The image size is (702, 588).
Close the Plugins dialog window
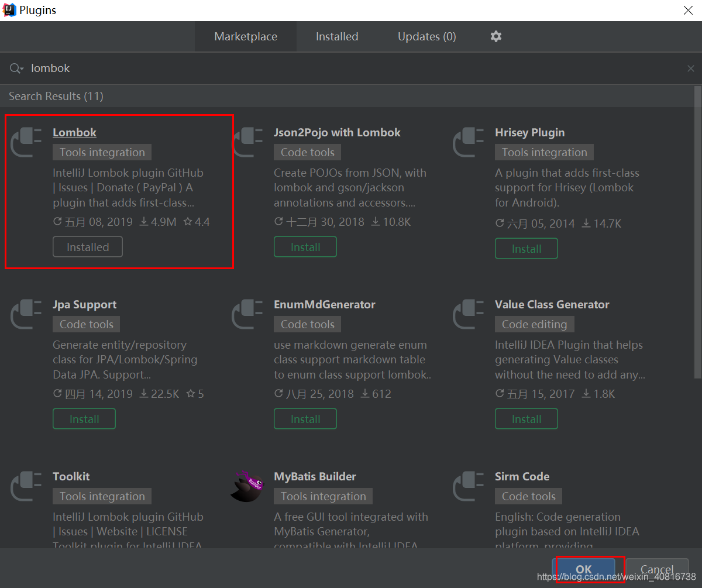tap(688, 10)
